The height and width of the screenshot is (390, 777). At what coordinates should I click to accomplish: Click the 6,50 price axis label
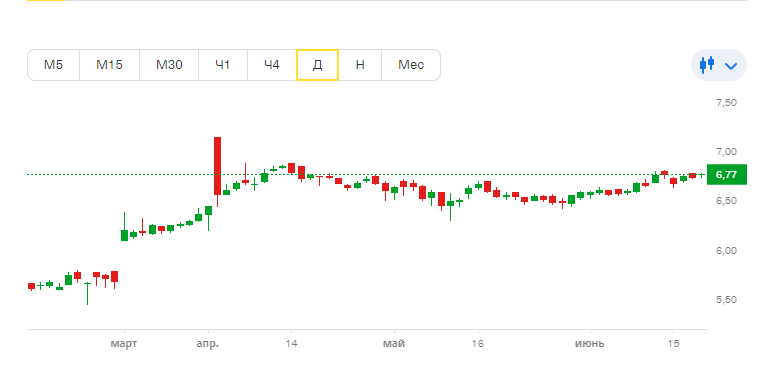pos(726,201)
